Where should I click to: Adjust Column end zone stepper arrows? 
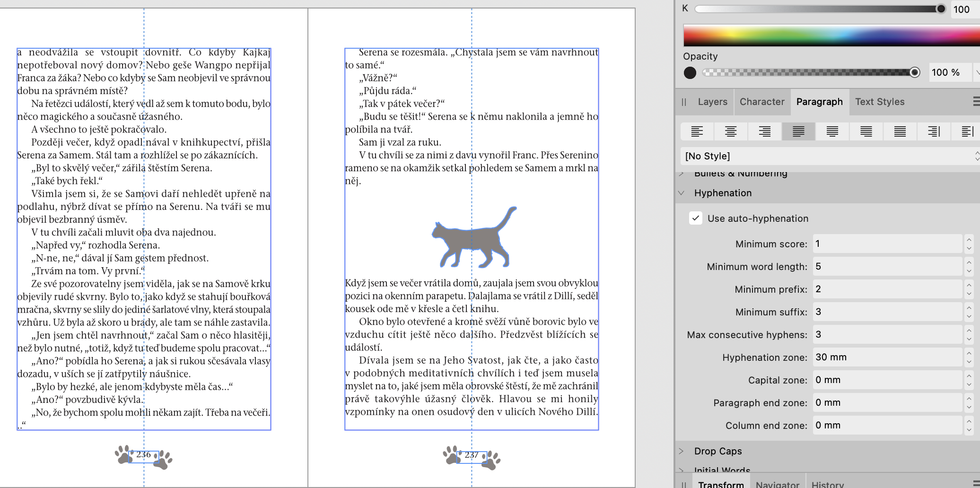click(x=969, y=426)
